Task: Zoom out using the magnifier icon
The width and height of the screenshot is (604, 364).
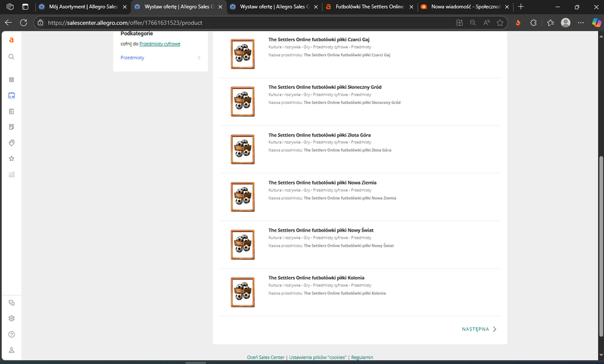Action: [x=473, y=23]
